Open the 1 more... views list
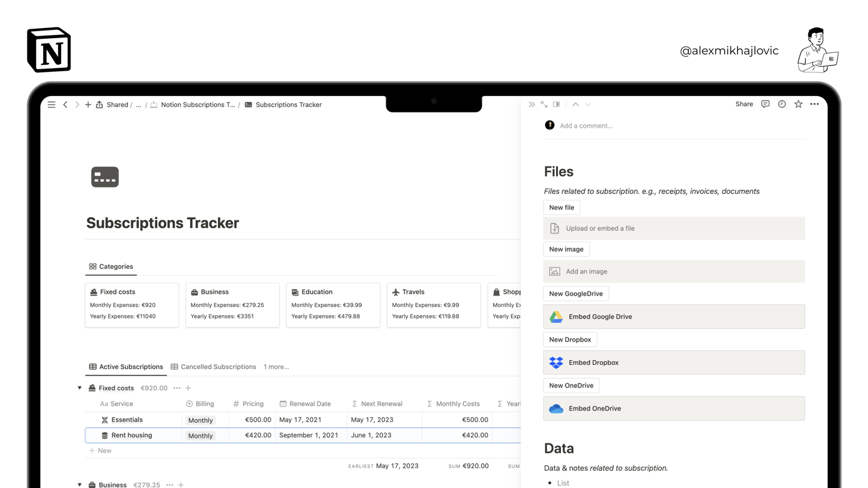868x488 pixels. click(276, 367)
